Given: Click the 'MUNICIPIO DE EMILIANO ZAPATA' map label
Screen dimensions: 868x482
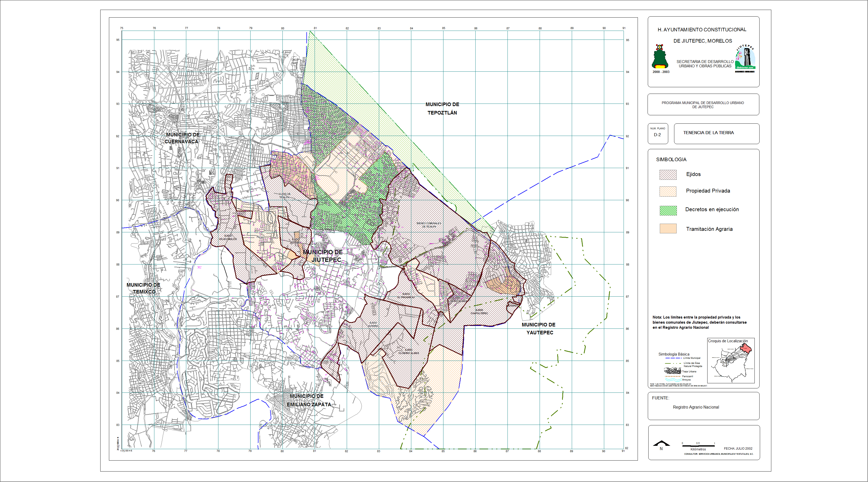Looking at the screenshot, I should [x=309, y=400].
